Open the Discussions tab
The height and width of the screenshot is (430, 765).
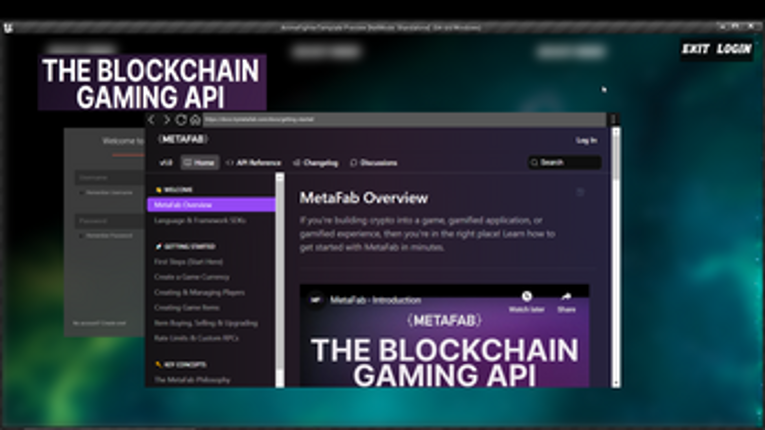click(374, 163)
